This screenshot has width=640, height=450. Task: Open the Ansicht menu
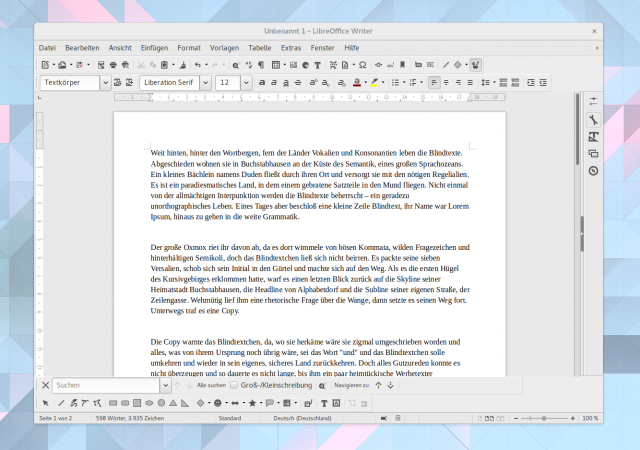coord(120,48)
